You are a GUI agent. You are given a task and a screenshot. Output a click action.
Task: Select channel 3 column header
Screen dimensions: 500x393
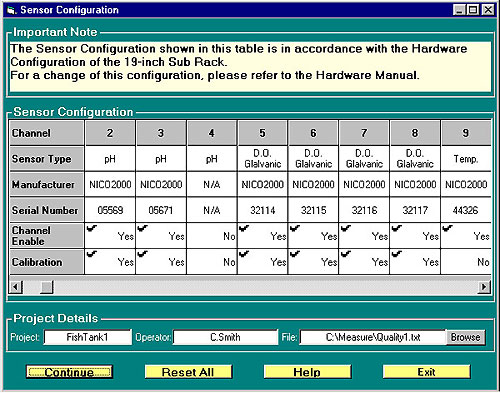tap(161, 133)
